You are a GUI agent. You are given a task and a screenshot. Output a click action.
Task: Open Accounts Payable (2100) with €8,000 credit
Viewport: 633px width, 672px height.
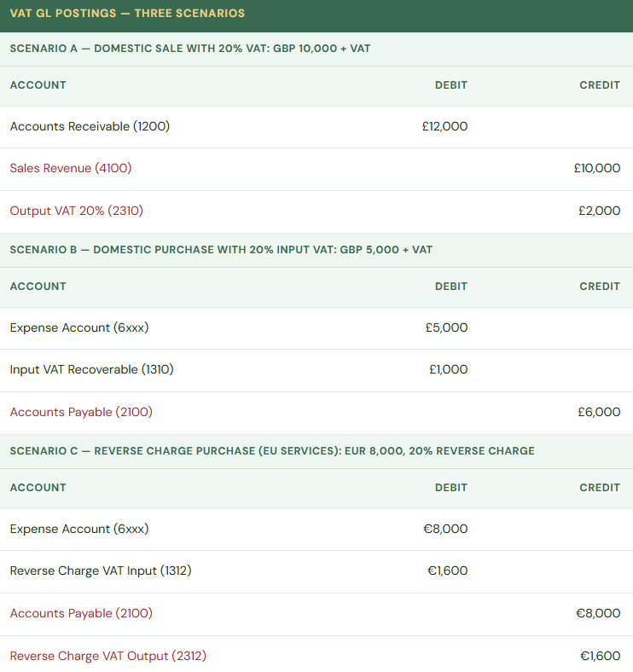81,613
